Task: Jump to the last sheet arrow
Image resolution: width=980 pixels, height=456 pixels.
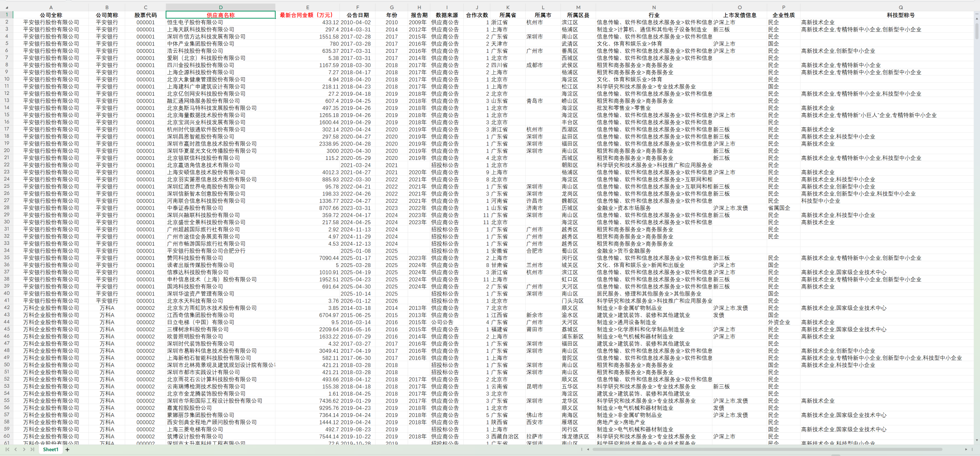Action: point(32,449)
